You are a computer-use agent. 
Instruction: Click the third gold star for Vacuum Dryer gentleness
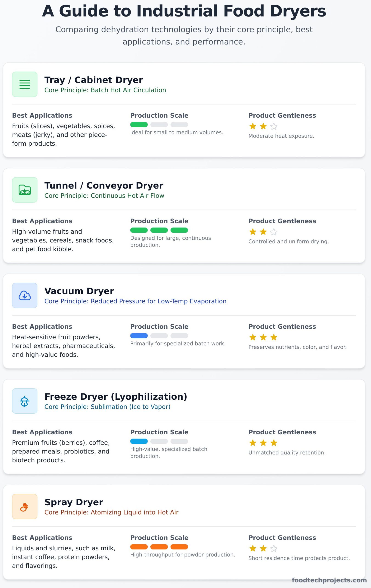pos(274,337)
